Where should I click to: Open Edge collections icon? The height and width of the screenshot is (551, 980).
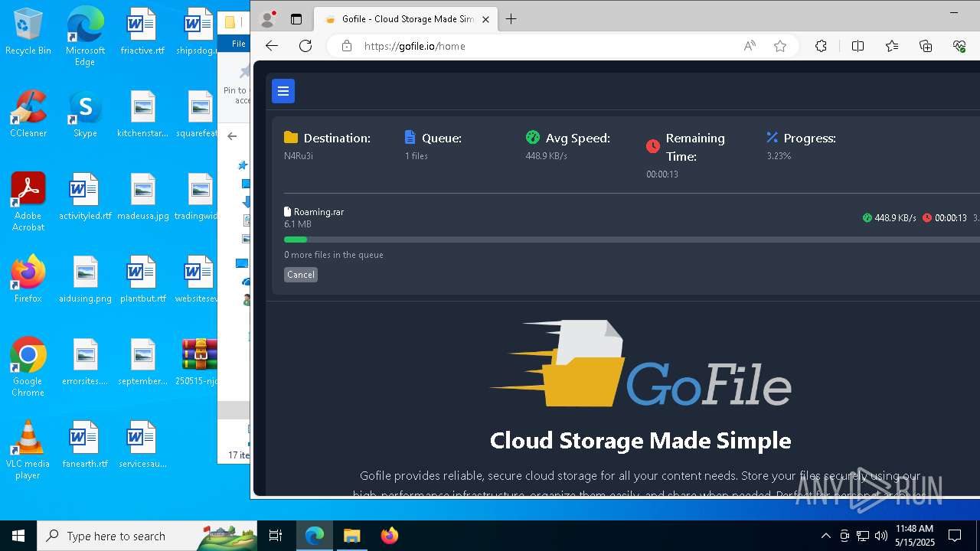coord(926,46)
